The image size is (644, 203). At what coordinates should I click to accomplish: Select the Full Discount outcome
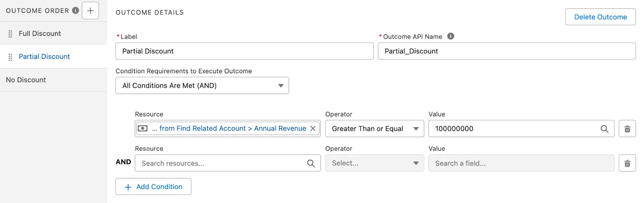(x=40, y=33)
